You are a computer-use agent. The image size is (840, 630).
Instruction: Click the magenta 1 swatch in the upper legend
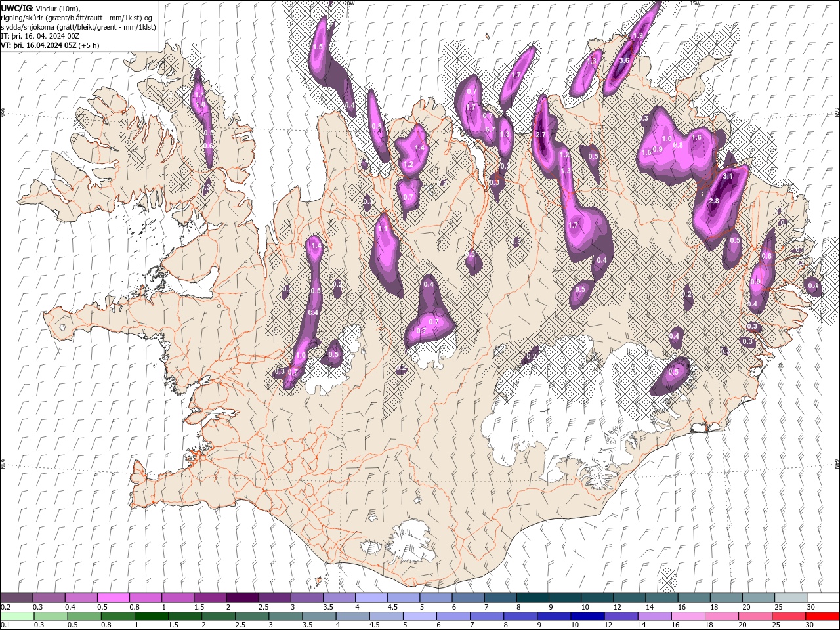tap(178, 598)
